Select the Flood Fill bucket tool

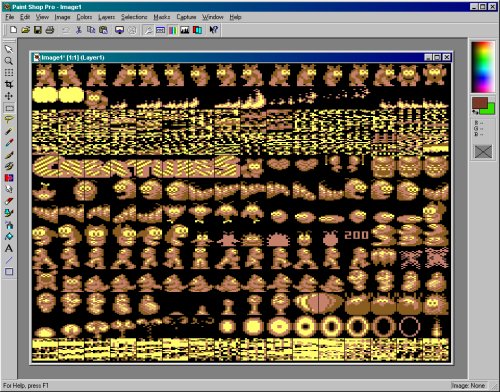(9, 237)
